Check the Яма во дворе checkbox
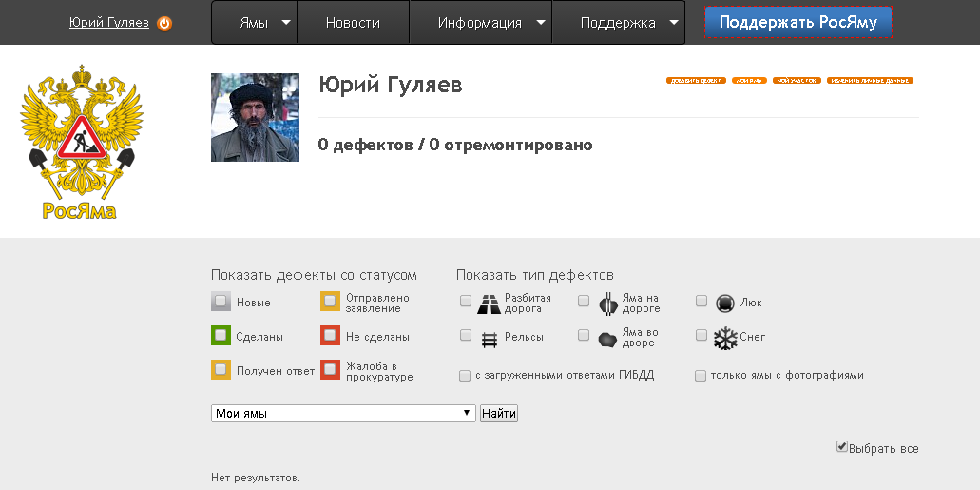Viewport: 980px width, 490px height. point(583,336)
